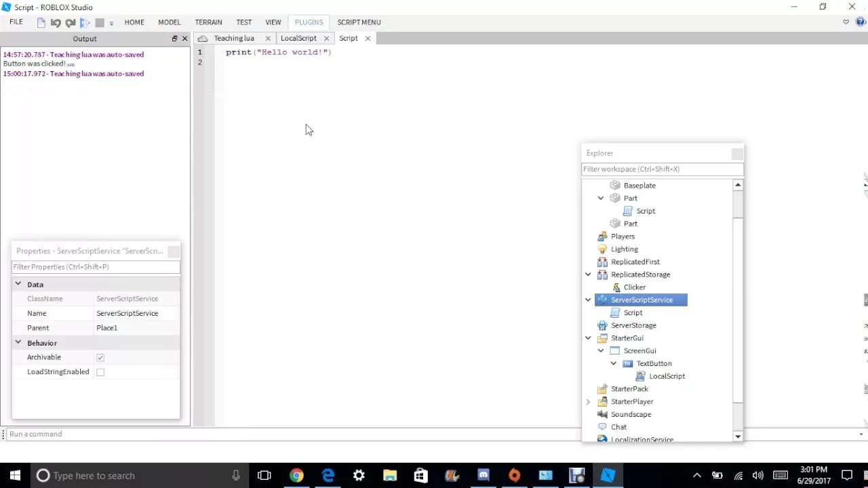Open the VIEW ribbon tab
Screen dimensions: 868x488
[273, 22]
